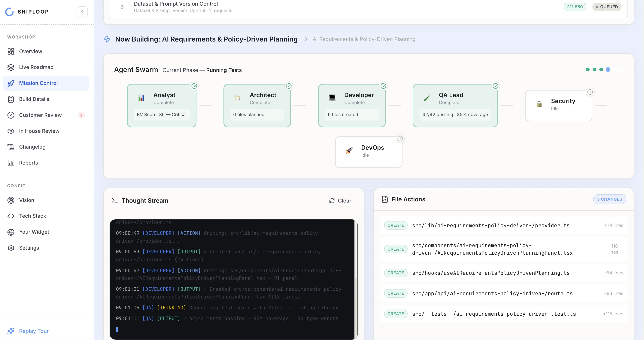Click the Security idle clock badge

click(590, 92)
